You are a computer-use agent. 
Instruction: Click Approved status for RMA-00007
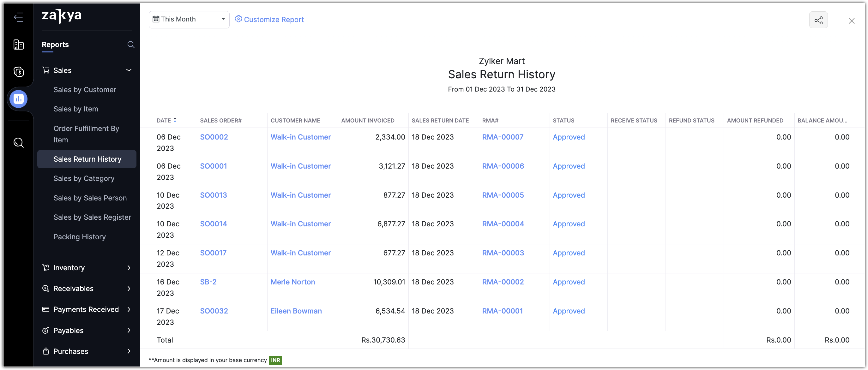tap(569, 137)
